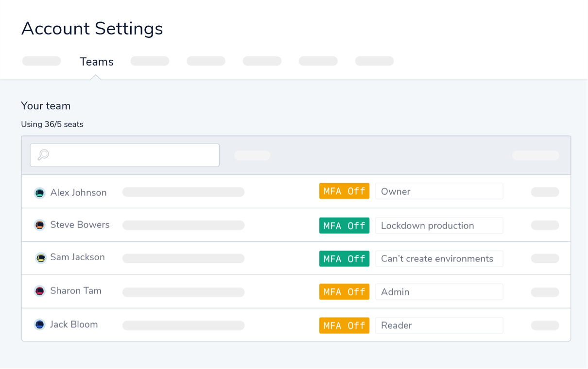The width and height of the screenshot is (588, 369).
Task: Click inside the team search field
Action: (124, 154)
